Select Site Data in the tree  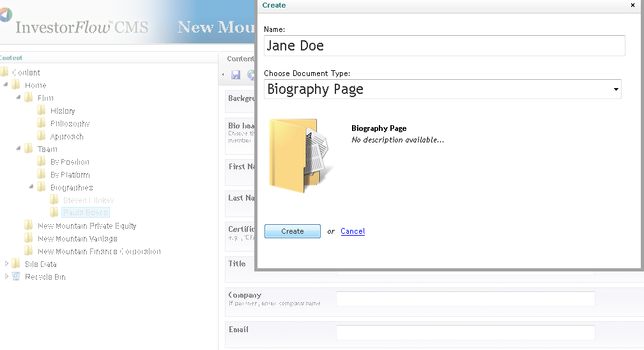tap(41, 264)
